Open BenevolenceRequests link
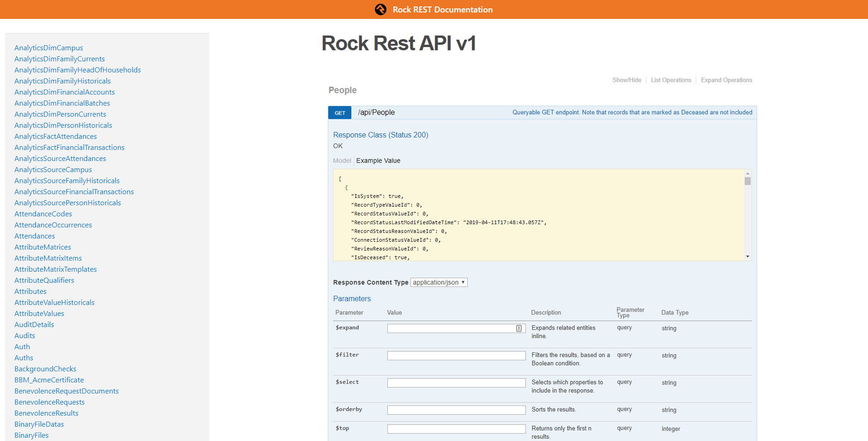This screenshot has height=441, width=868. click(x=49, y=402)
